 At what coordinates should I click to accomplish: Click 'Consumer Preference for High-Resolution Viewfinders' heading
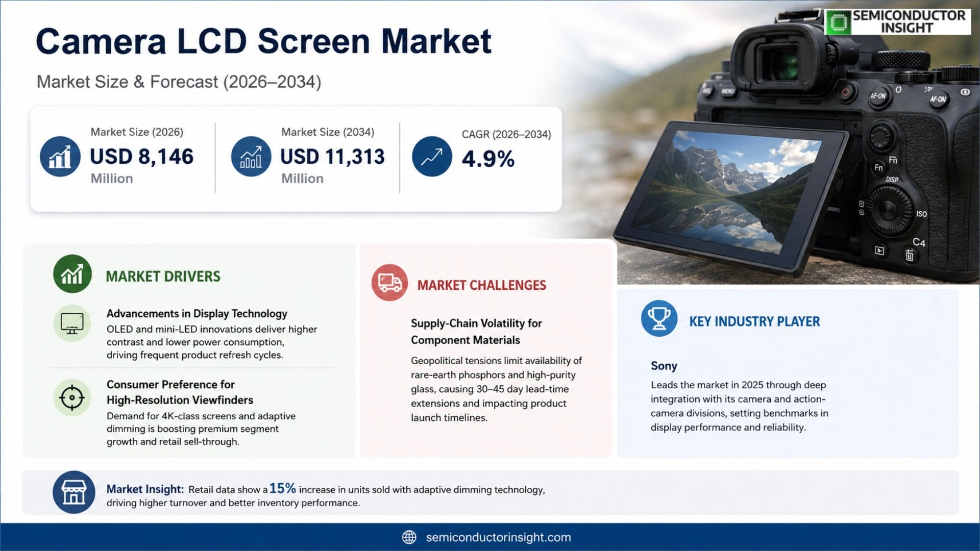(180, 392)
